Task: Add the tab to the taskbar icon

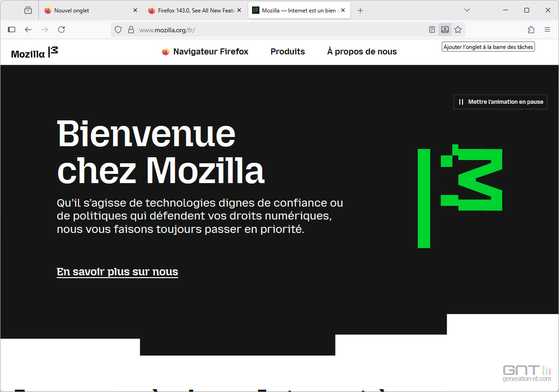Action: click(445, 30)
